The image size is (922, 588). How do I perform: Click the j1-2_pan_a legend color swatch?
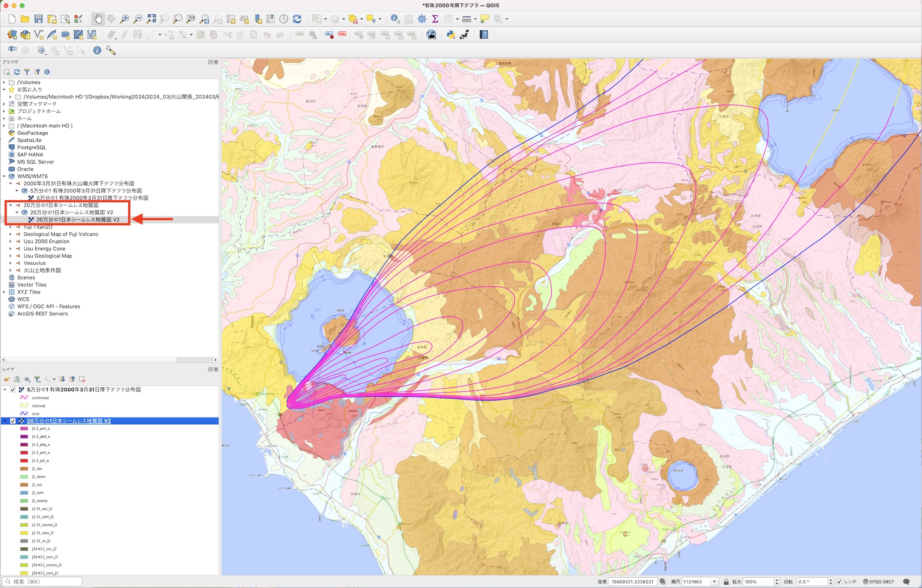(x=24, y=429)
